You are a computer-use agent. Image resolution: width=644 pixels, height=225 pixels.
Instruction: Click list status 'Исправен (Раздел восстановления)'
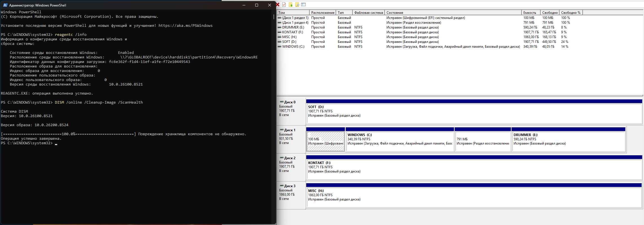(x=414, y=23)
